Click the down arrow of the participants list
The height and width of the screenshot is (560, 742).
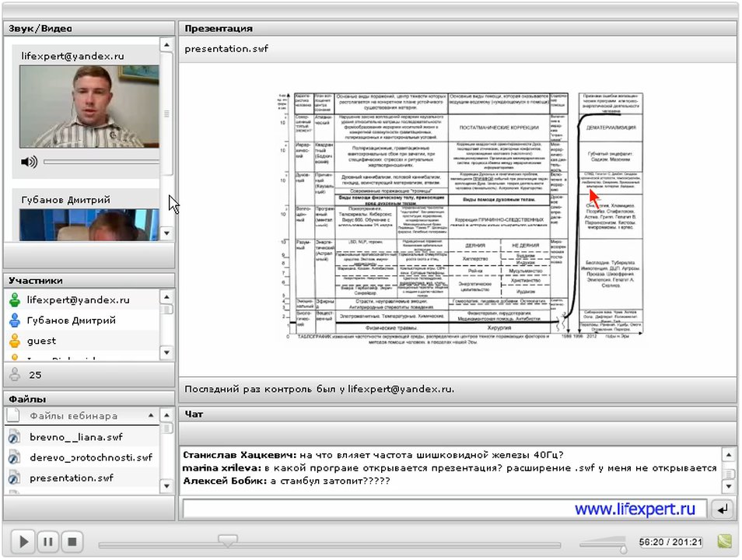166,352
